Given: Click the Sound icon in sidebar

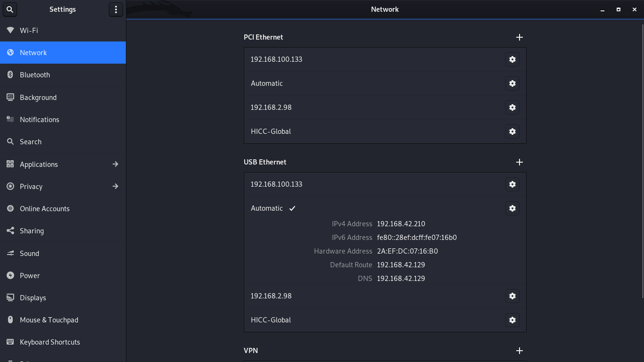Looking at the screenshot, I should click(10, 253).
